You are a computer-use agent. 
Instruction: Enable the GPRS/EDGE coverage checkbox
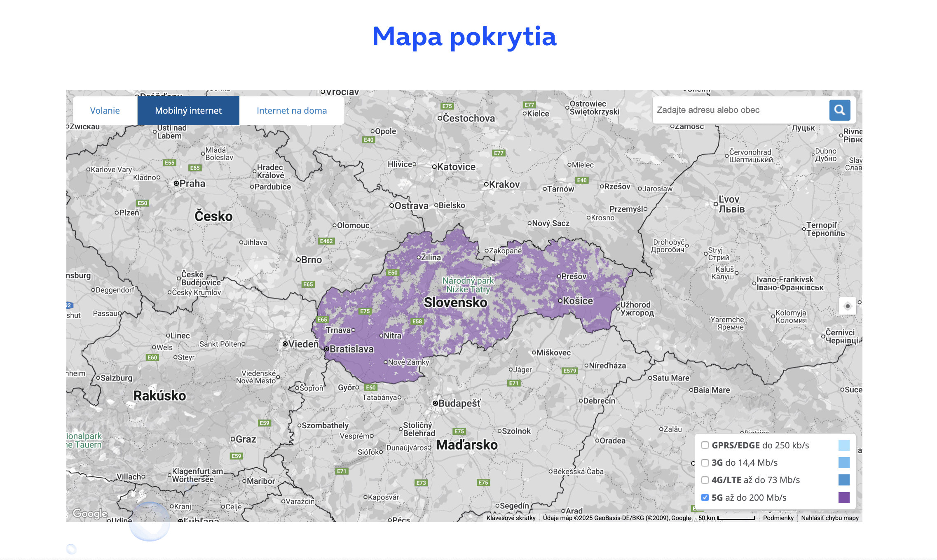coord(705,445)
